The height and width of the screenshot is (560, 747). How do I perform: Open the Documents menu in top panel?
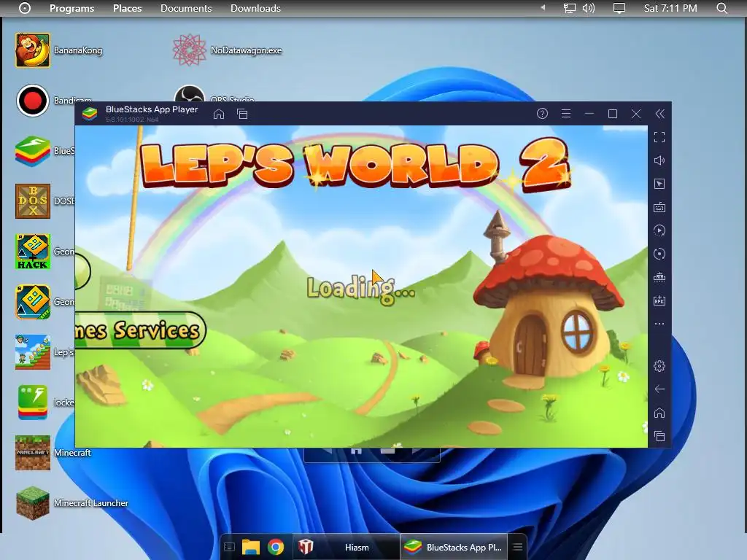click(x=186, y=8)
